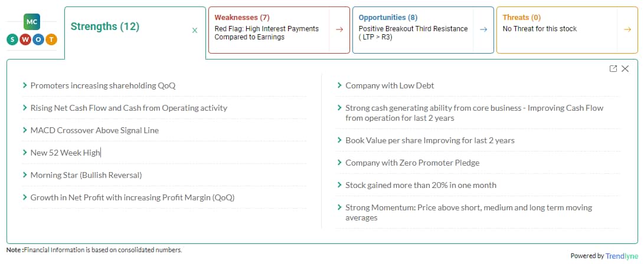Click the blue O circle icon

pyautogui.click(x=38, y=39)
